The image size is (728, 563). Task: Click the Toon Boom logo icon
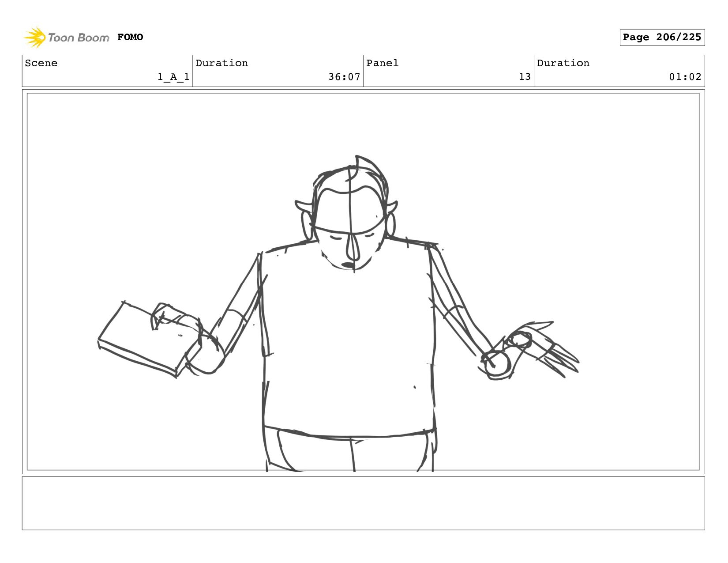(35, 37)
